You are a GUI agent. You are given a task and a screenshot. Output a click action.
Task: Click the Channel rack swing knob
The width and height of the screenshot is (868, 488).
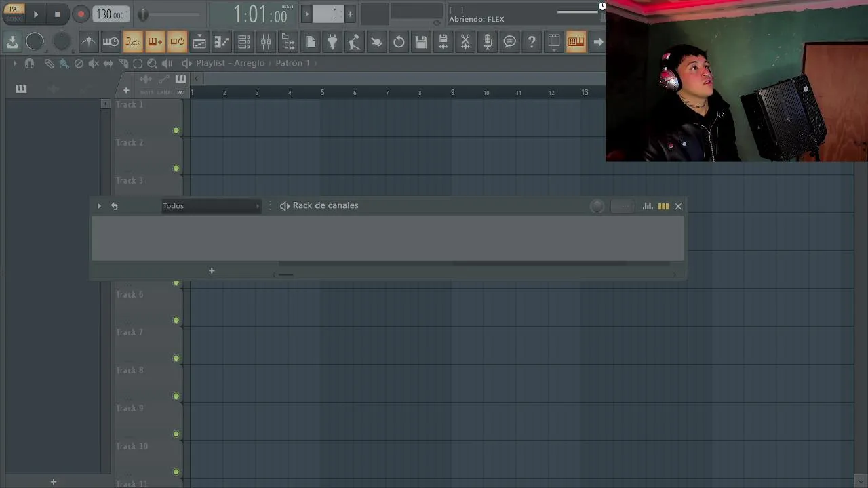pyautogui.click(x=597, y=207)
